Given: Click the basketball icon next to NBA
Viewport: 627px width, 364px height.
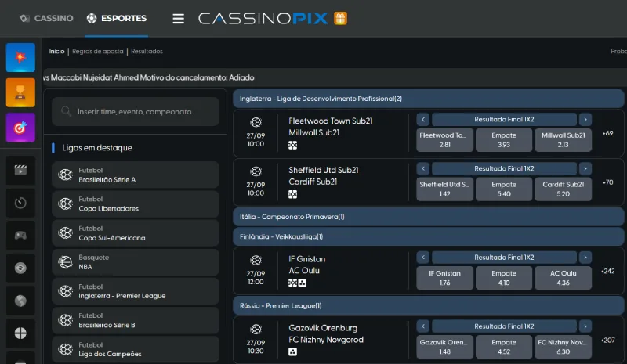Looking at the screenshot, I should point(65,262).
